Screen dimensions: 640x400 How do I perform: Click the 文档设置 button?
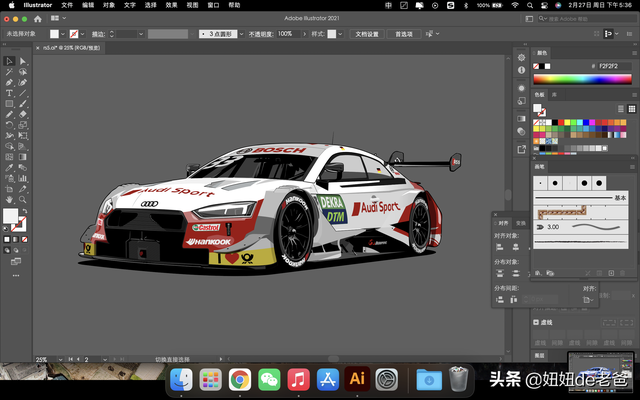(x=368, y=34)
